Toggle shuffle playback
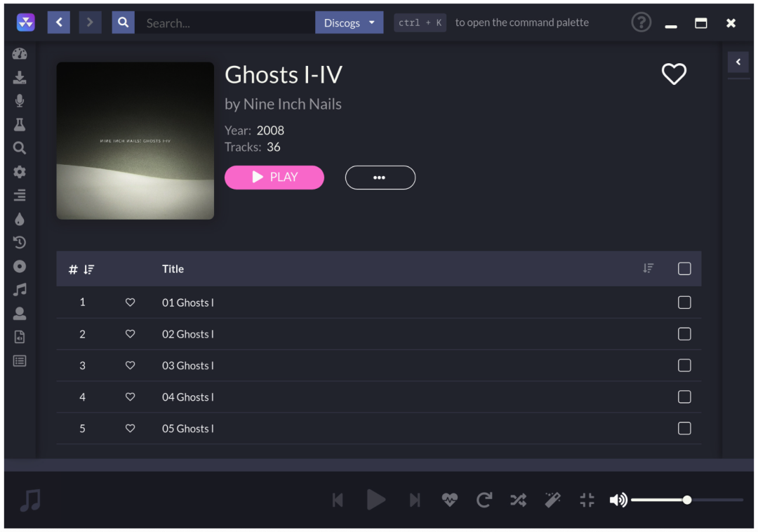Image resolution: width=758 pixels, height=532 pixels. tap(518, 500)
